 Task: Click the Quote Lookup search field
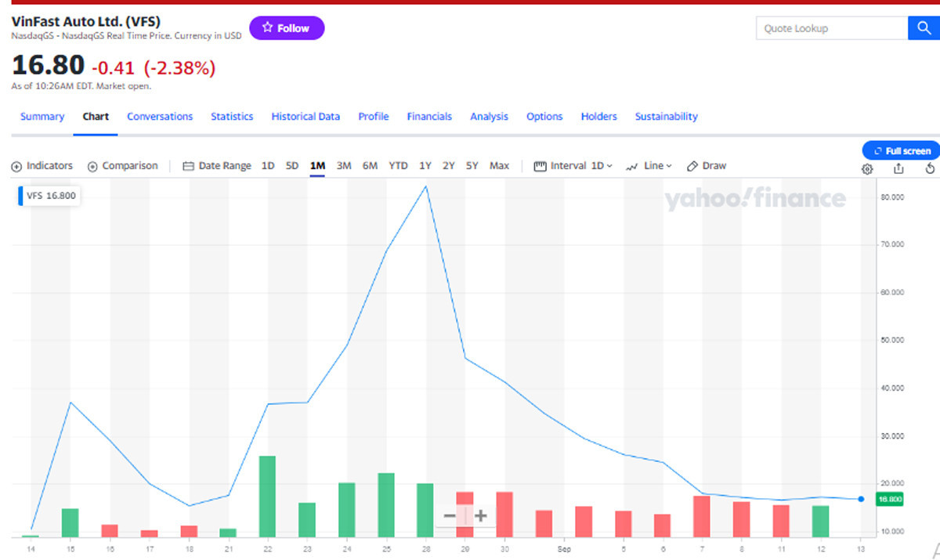[x=831, y=28]
